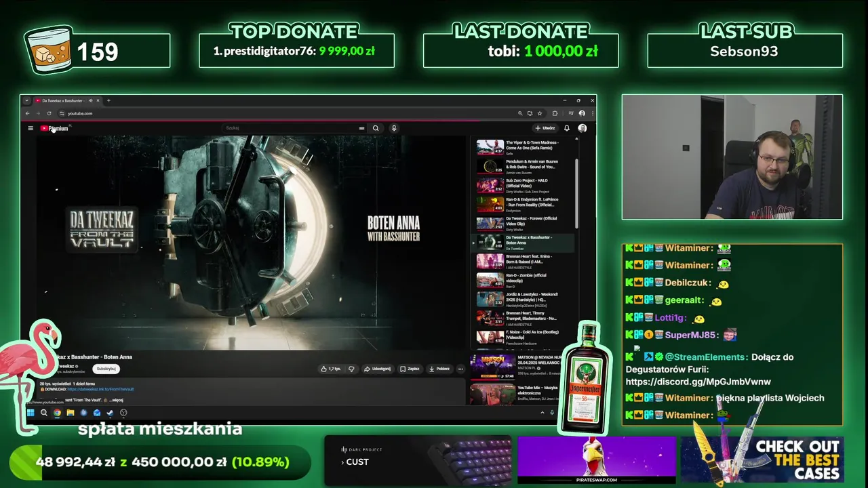
Task: Open YouTube Mix - Muzyka elektroniczna
Action: (515, 394)
